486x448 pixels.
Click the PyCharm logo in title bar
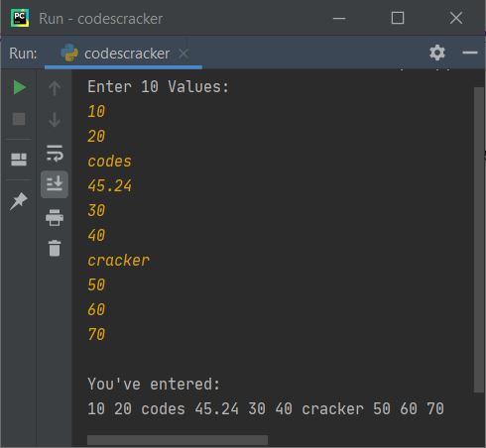click(20, 18)
